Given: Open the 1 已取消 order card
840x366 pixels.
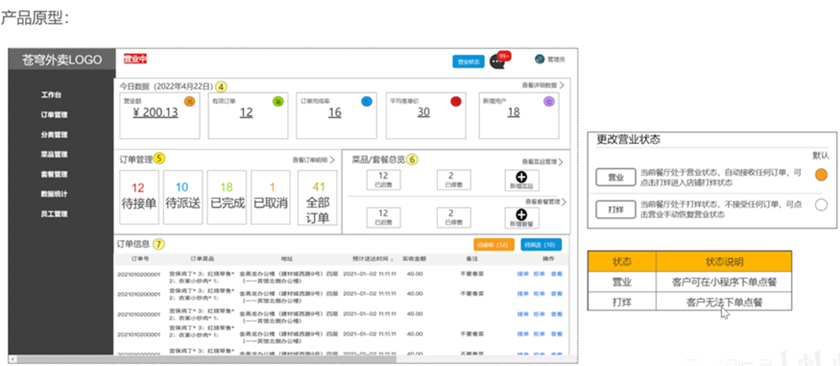Looking at the screenshot, I should 271,197.
